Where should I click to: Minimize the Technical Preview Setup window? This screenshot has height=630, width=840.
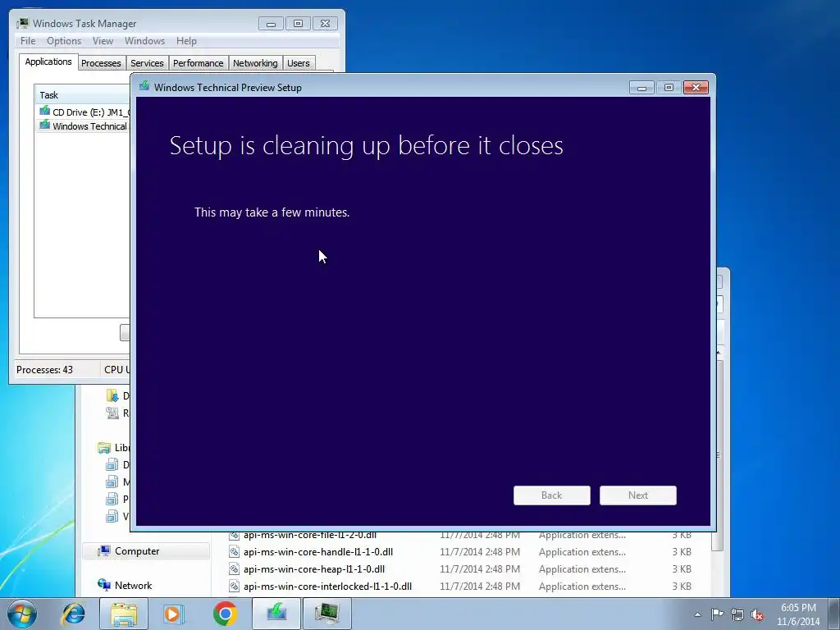[x=641, y=87]
